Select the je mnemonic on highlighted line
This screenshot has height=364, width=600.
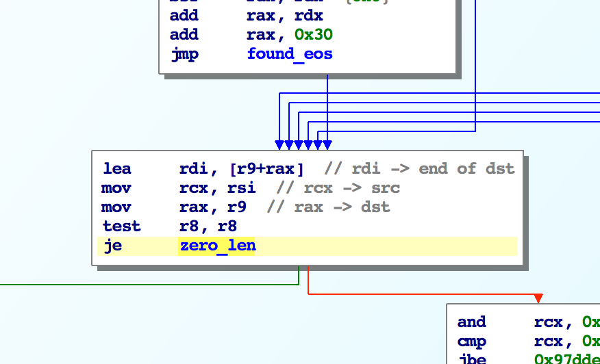coord(112,246)
